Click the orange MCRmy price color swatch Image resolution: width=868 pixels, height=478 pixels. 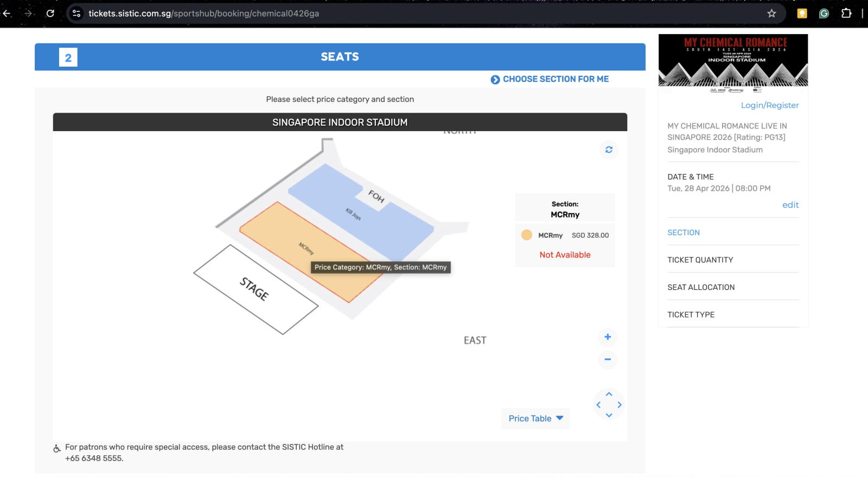pyautogui.click(x=526, y=235)
